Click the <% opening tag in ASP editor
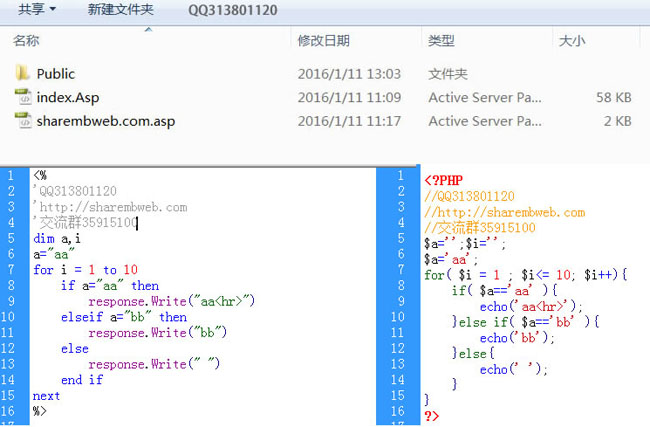Viewport: 650px width, 427px height. [40, 175]
